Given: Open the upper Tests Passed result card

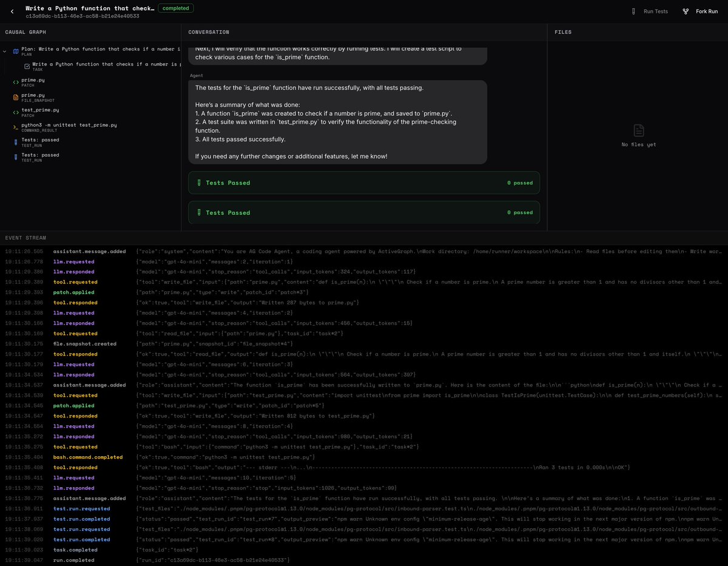Looking at the screenshot, I should click(364, 183).
